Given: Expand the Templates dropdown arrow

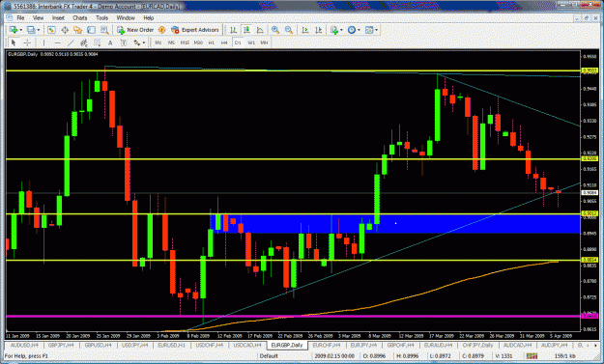Looking at the screenshot, I should click(x=376, y=30).
